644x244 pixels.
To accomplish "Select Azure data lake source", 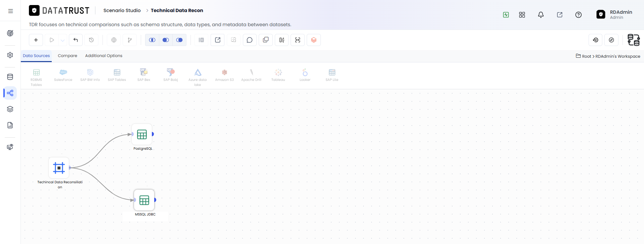I will coord(198,78).
